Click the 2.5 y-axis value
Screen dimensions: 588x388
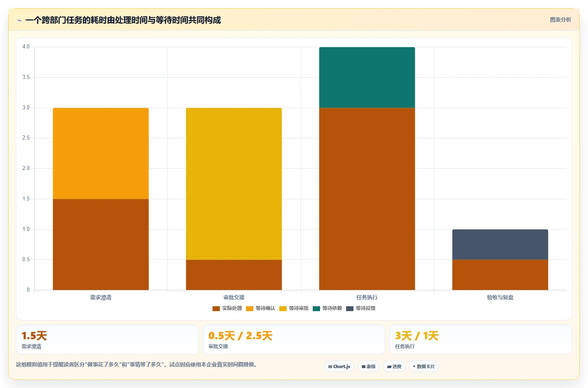click(x=26, y=138)
